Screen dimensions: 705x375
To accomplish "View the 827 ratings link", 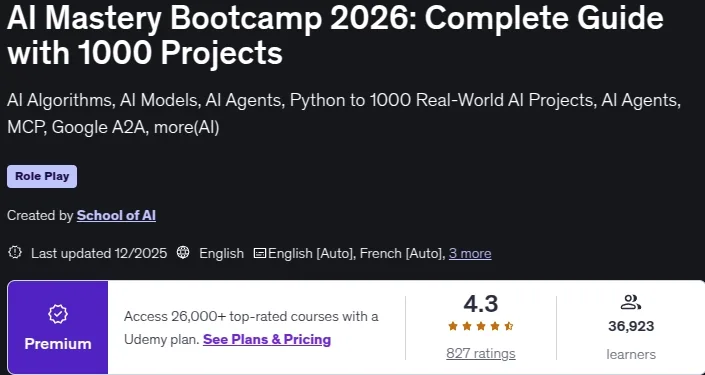I will tap(481, 353).
